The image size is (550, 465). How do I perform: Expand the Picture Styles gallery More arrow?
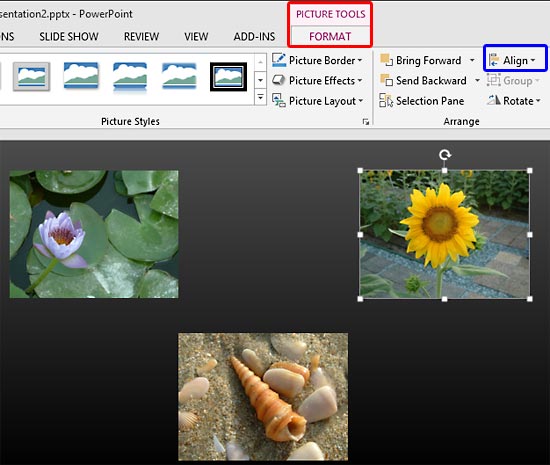pyautogui.click(x=260, y=96)
